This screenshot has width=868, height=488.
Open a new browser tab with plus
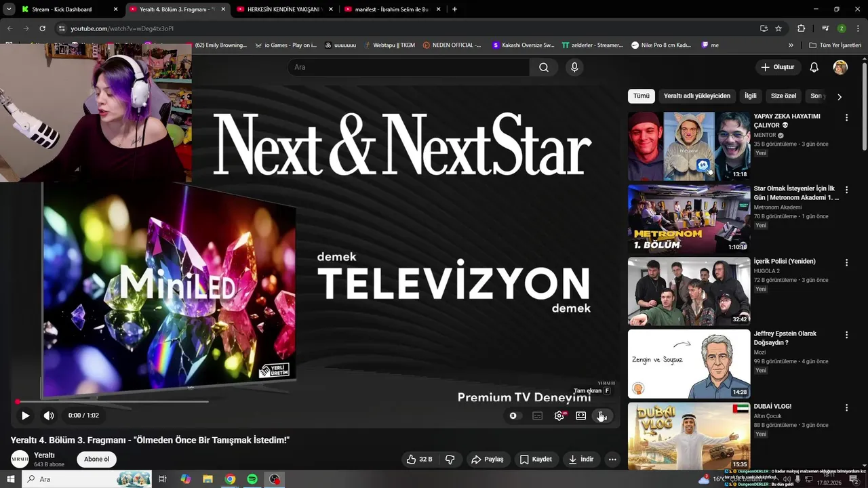point(454,9)
